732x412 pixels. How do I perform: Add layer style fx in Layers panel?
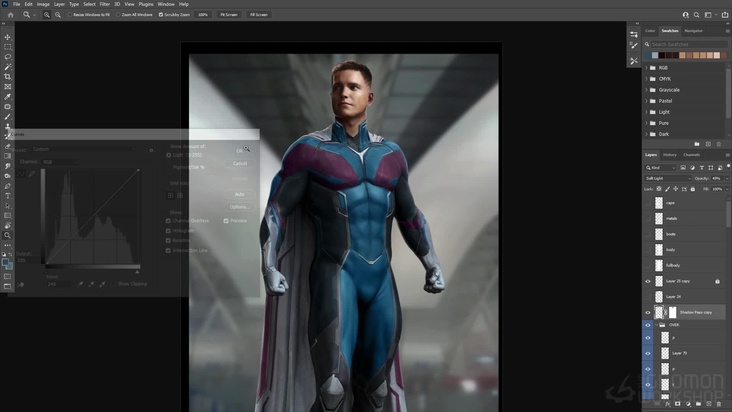(668, 404)
